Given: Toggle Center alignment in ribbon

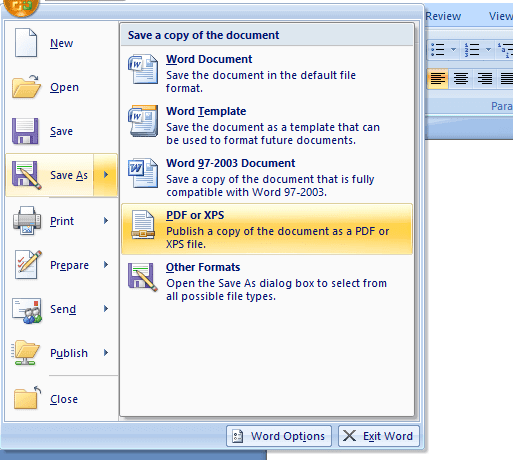Looking at the screenshot, I should click(461, 79).
